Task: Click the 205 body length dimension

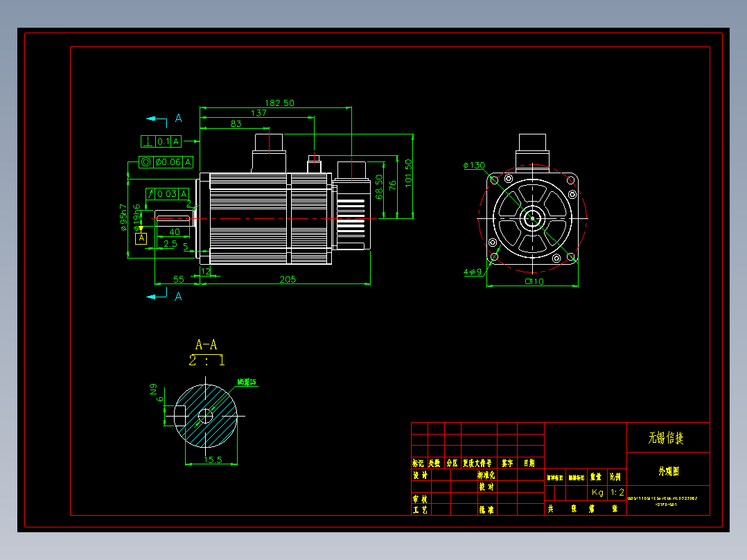Action: click(x=288, y=279)
